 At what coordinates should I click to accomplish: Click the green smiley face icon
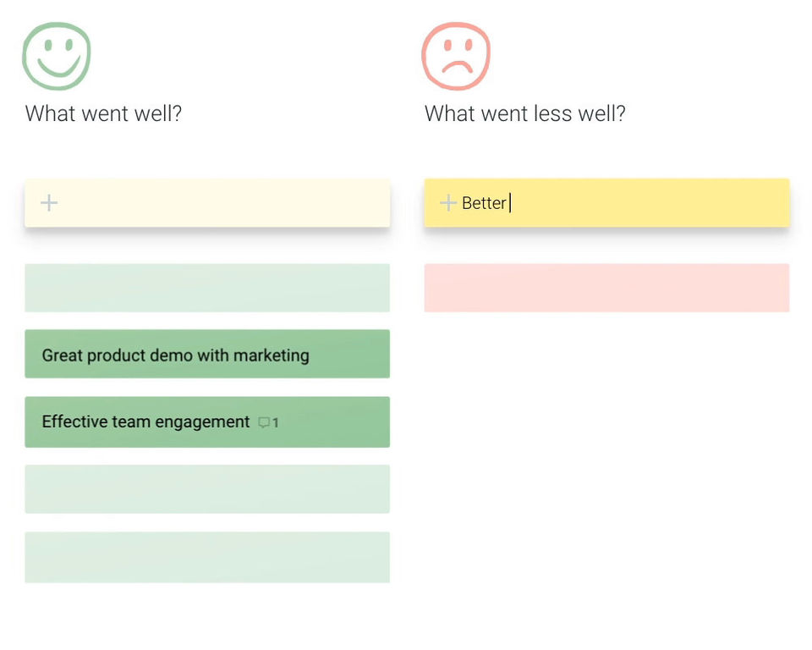tap(56, 56)
